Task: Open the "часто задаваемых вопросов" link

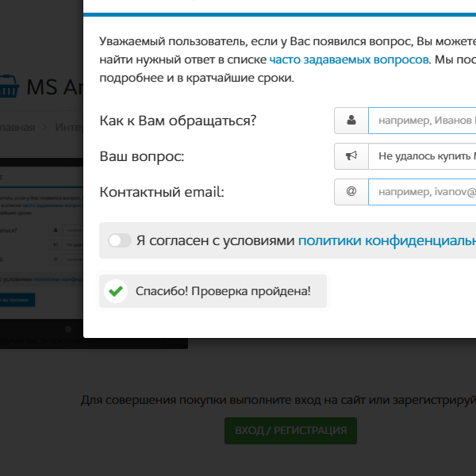Action: [x=349, y=59]
